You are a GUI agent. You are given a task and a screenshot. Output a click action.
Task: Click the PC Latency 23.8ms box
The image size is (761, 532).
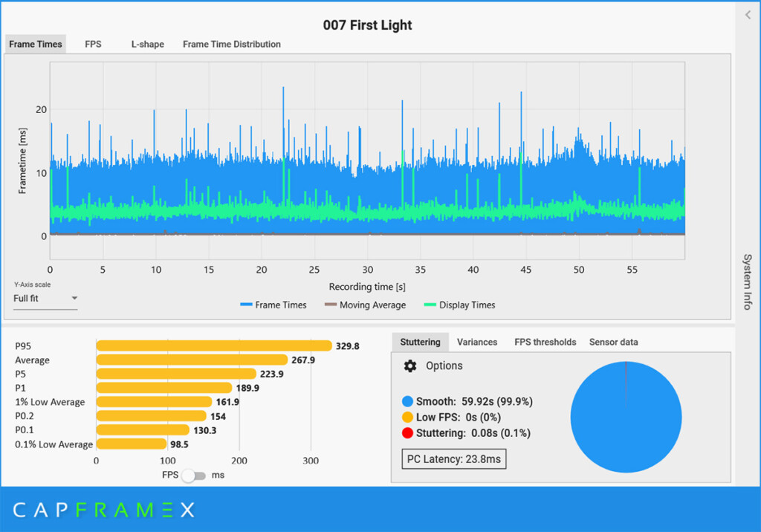pos(454,459)
